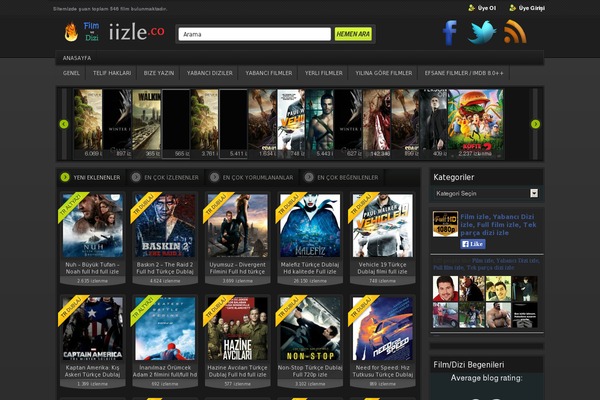Open the İnanılmaz Örümcek Adam 2 poster
Screen dimensions: 600x400
[165, 328]
